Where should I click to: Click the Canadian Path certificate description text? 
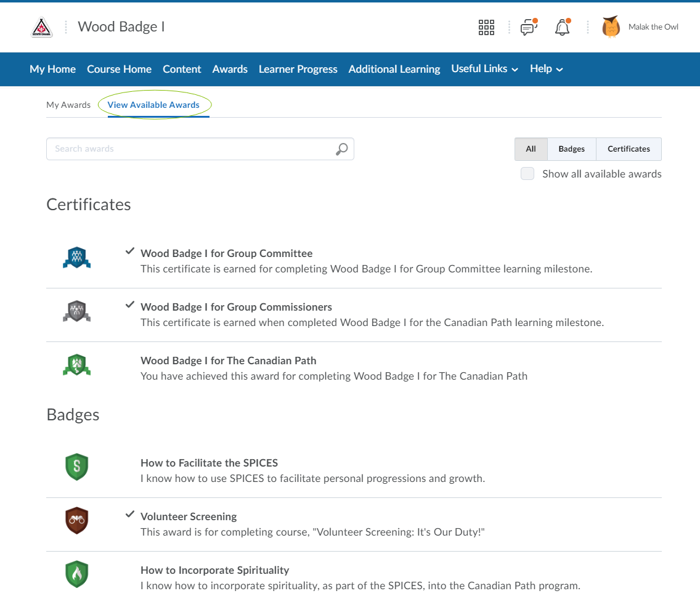pos(334,376)
